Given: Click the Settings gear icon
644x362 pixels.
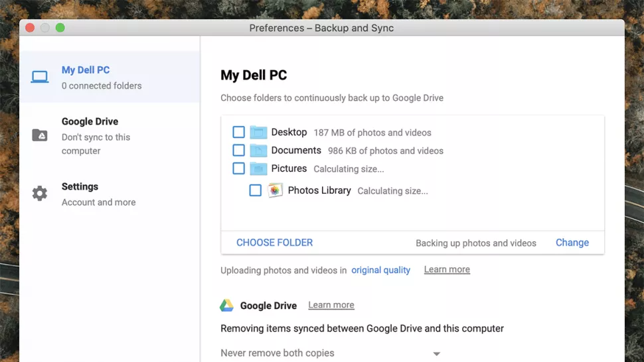Looking at the screenshot, I should coord(40,194).
